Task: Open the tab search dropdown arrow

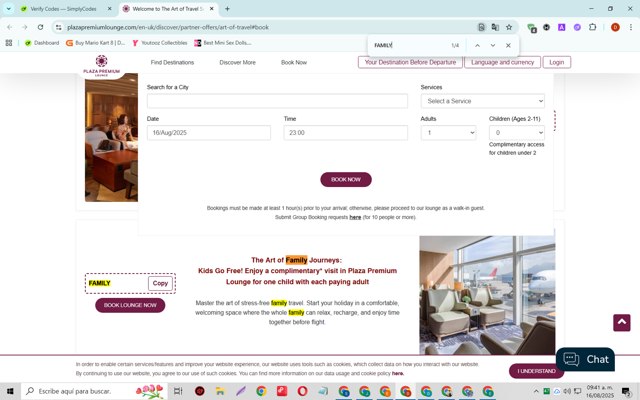Action: tap(9, 9)
